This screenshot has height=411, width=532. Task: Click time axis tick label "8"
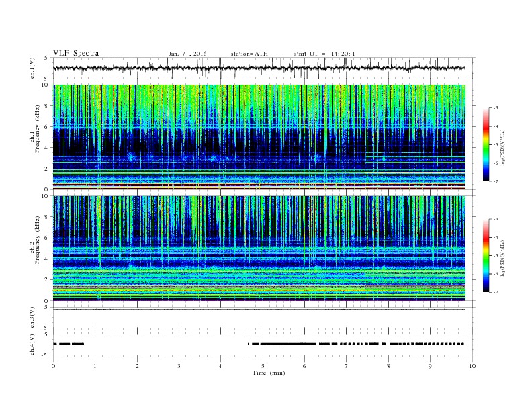point(388,366)
